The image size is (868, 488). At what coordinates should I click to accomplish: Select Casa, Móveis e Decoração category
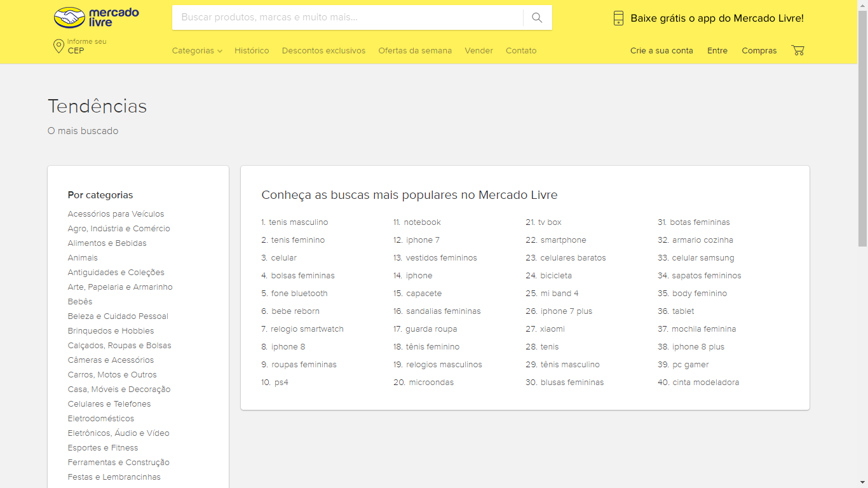pos(119,390)
